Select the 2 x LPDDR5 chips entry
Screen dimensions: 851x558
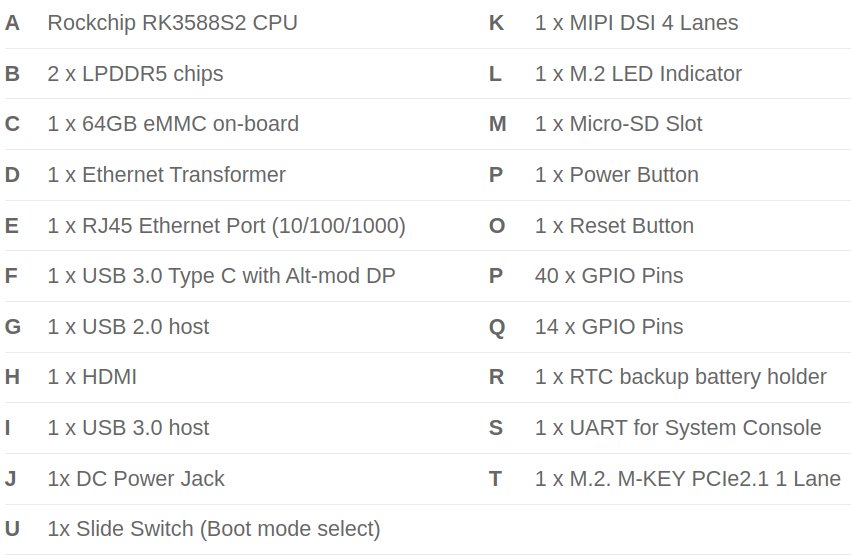pos(135,73)
